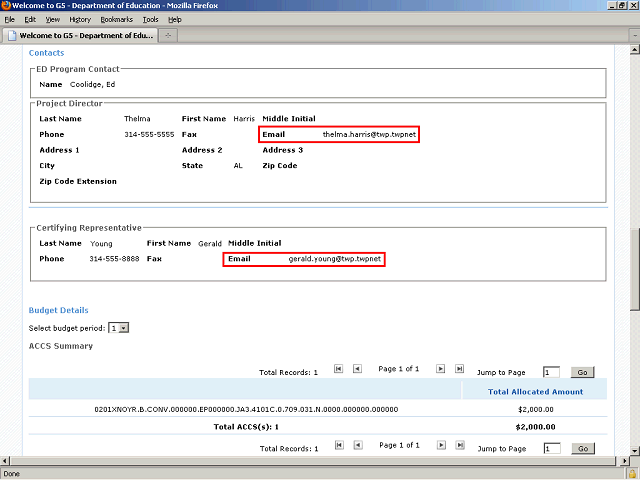Open the Tools menu
The image size is (640, 480).
point(150,19)
